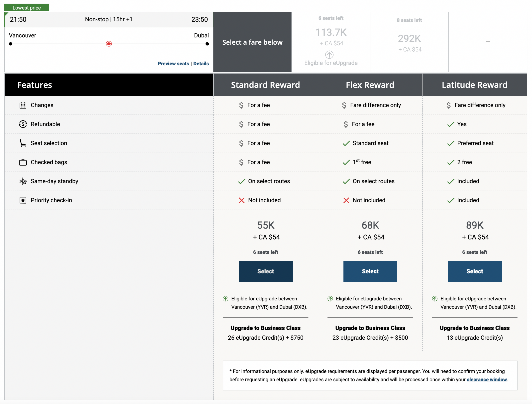Click the Seat selection chair icon
The width and height of the screenshot is (532, 404).
[x=23, y=143]
